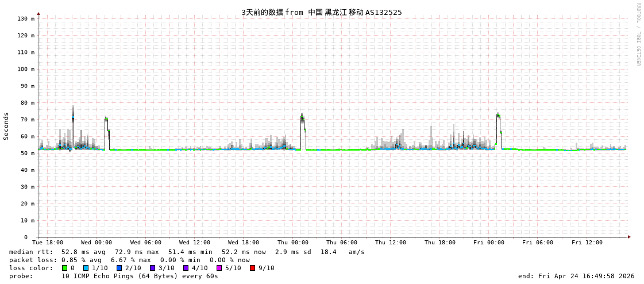Click the Fri 00:00 time axis label
The image size is (644, 284).
(489, 243)
